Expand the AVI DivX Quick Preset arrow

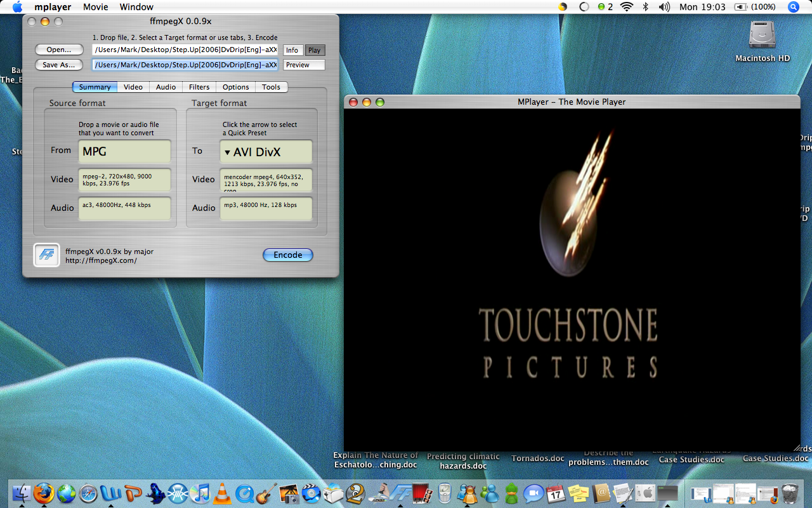pyautogui.click(x=227, y=152)
